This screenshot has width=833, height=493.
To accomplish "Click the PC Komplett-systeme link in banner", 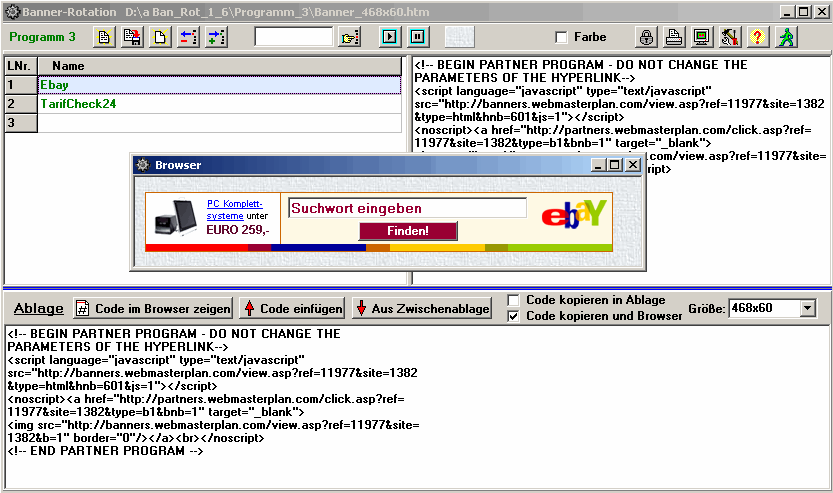I will [x=234, y=210].
